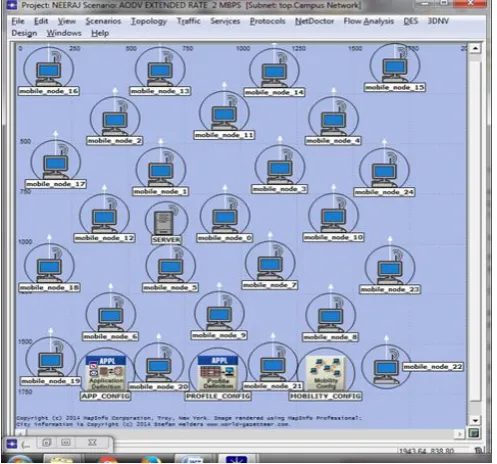Select the mobile_node_23 workstation icon

(x=390, y=272)
